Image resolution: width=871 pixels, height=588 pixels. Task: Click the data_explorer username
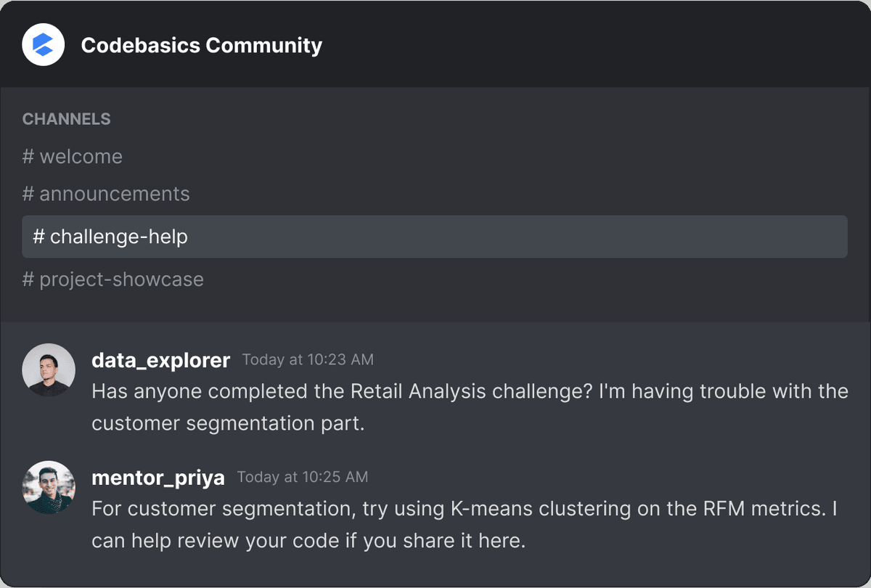(161, 360)
